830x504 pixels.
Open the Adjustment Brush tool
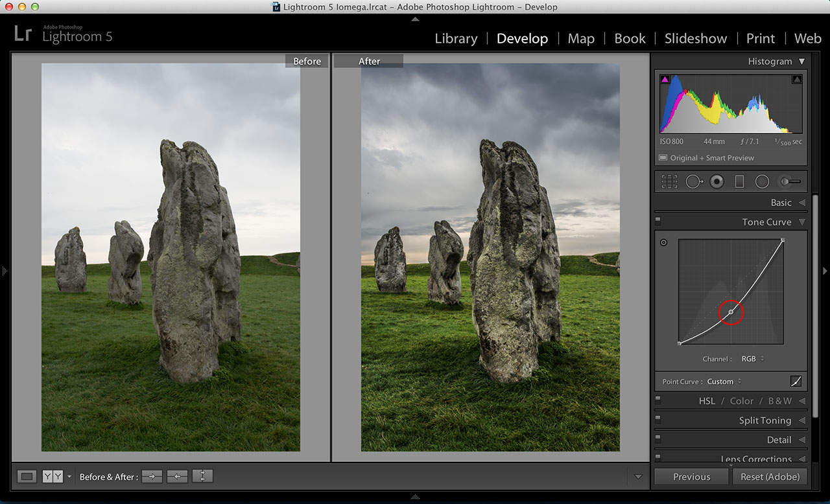789,182
